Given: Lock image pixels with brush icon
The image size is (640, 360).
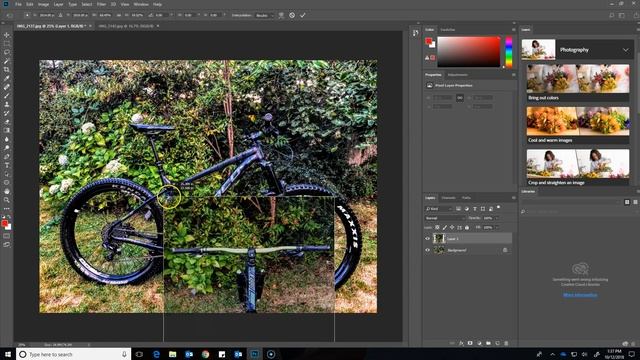Looking at the screenshot, I should click(x=444, y=227).
